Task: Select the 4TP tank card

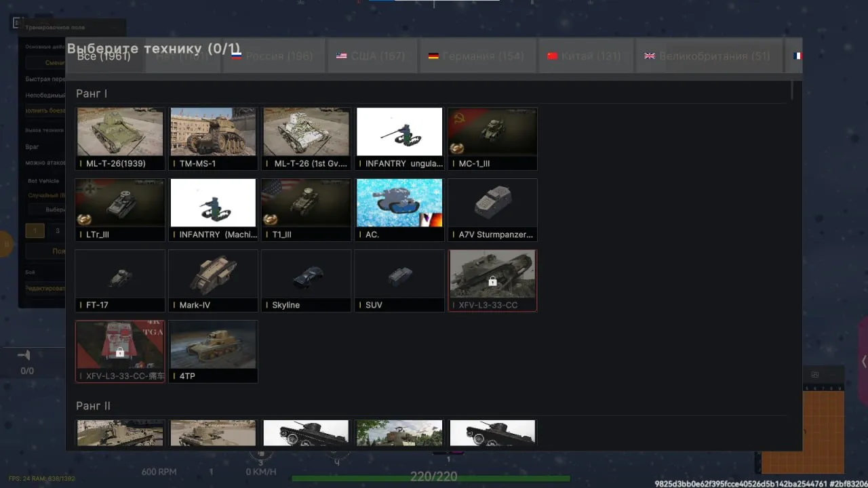Action: pos(213,351)
